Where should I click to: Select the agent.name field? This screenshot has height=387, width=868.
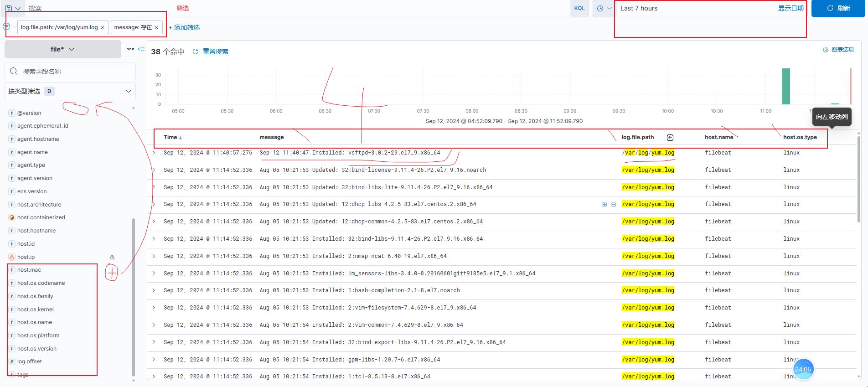pos(32,152)
